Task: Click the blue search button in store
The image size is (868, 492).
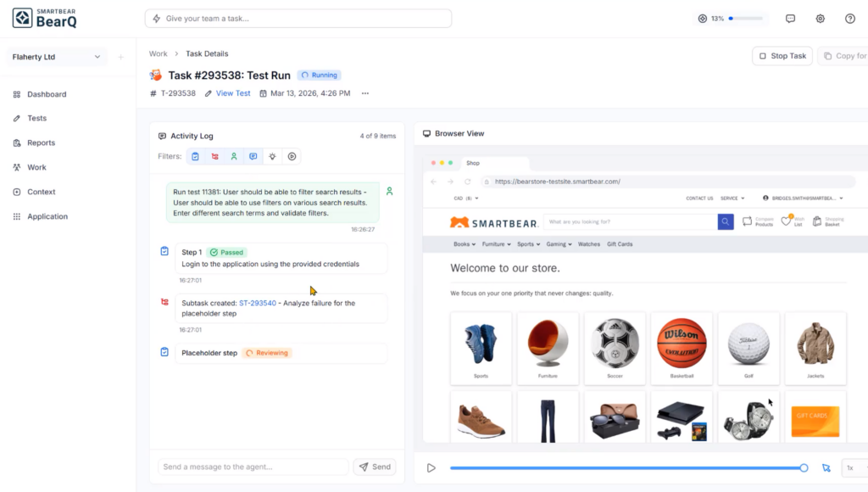Action: click(x=726, y=221)
